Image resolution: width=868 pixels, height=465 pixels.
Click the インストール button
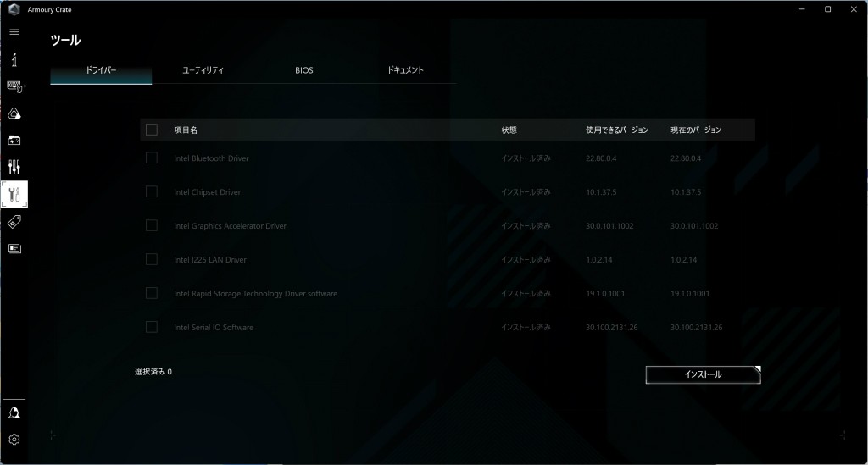703,374
